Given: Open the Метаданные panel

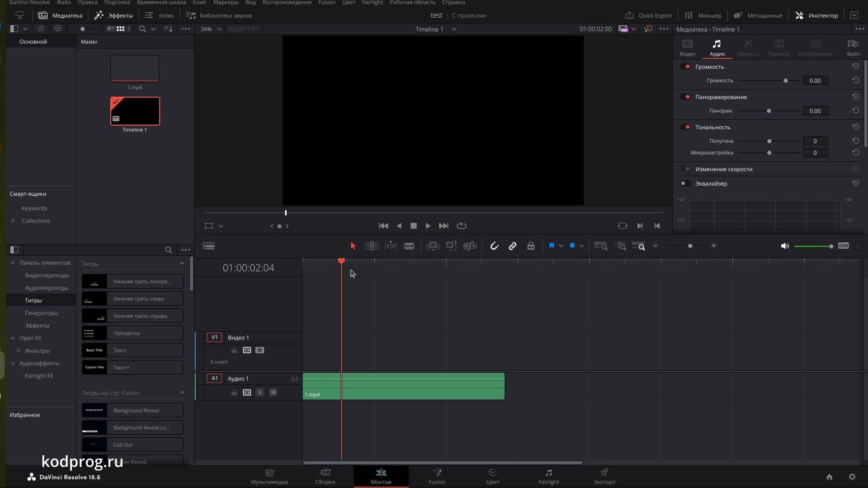Looking at the screenshot, I should (758, 15).
